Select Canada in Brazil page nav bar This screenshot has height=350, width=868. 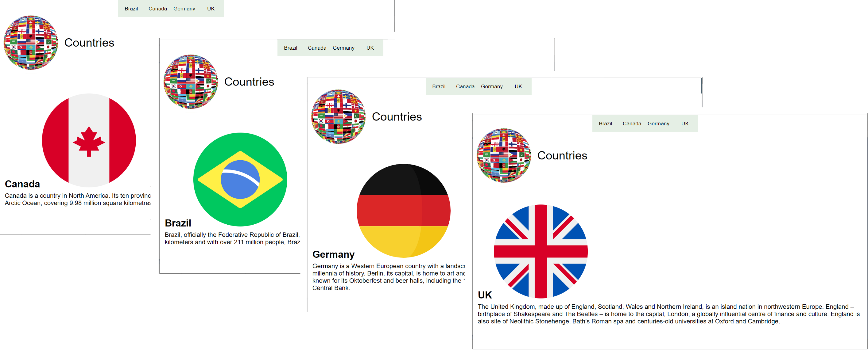317,48
